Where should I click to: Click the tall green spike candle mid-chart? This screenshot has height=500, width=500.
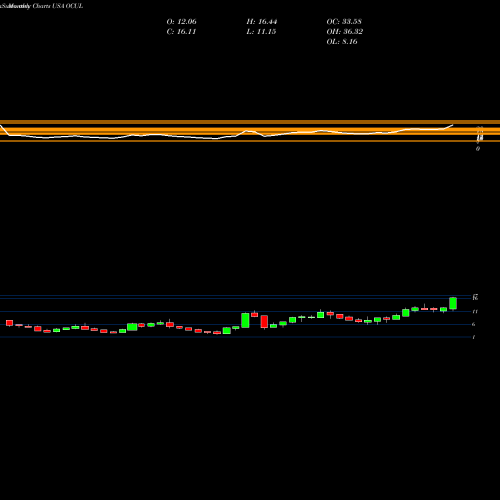pos(245,320)
